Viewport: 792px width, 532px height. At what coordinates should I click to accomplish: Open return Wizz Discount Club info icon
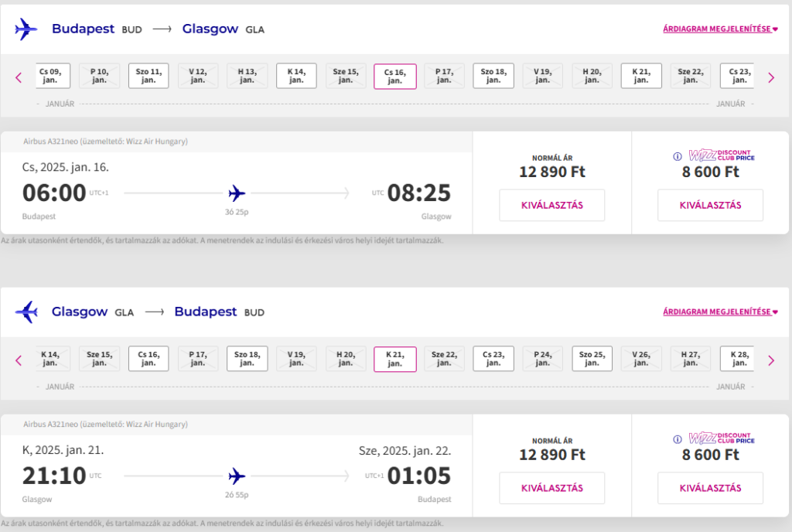click(x=678, y=439)
